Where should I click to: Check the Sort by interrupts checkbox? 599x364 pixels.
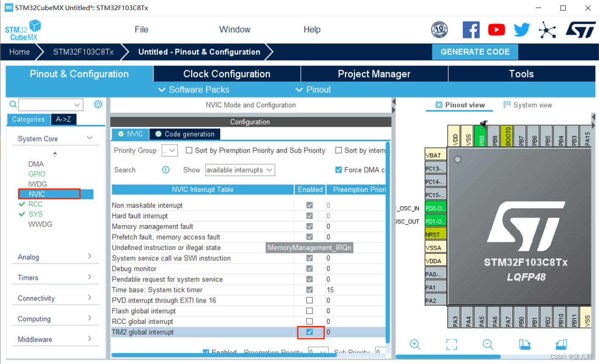[338, 150]
